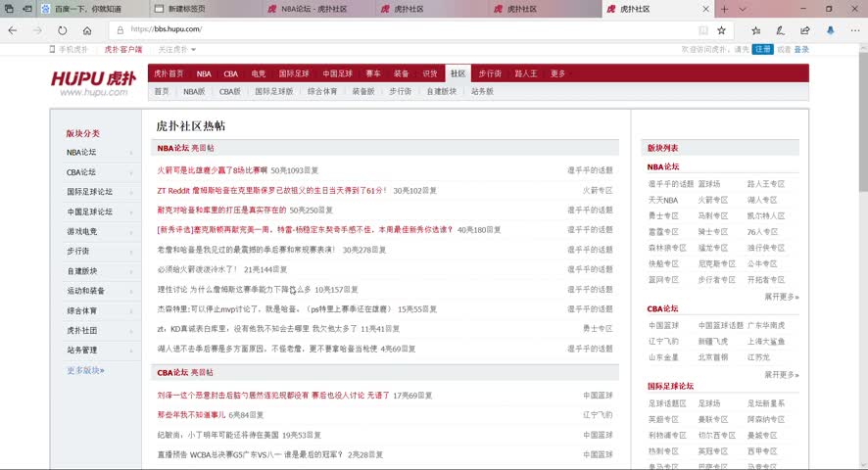Viewport: 868px width, 470px height.
Task: Close the active 虎扑社区 tab
Action: click(x=705, y=9)
